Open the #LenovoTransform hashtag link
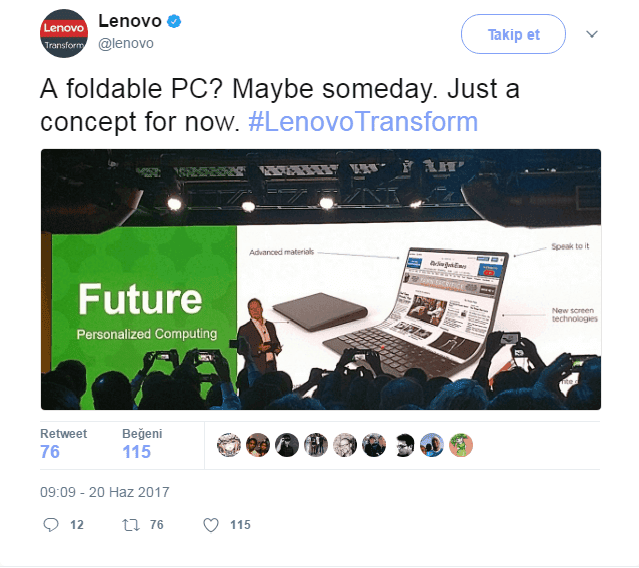Screen dimensions: 639x568 (363, 122)
